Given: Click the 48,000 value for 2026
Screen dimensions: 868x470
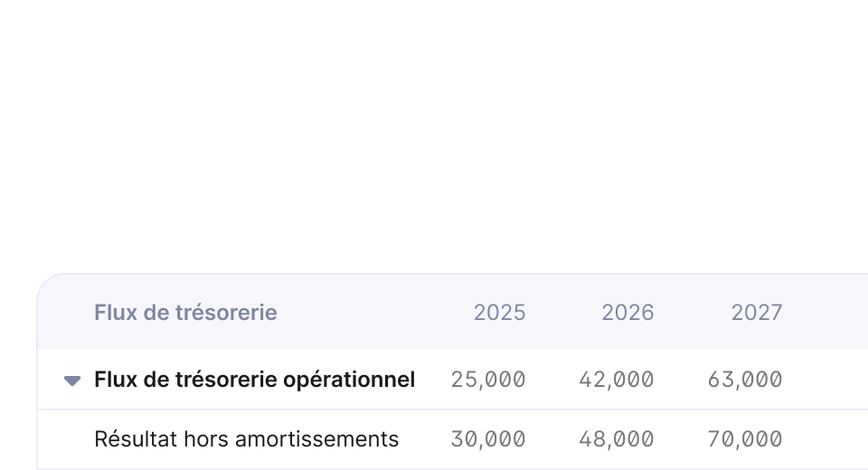Looking at the screenshot, I should click(x=617, y=439).
